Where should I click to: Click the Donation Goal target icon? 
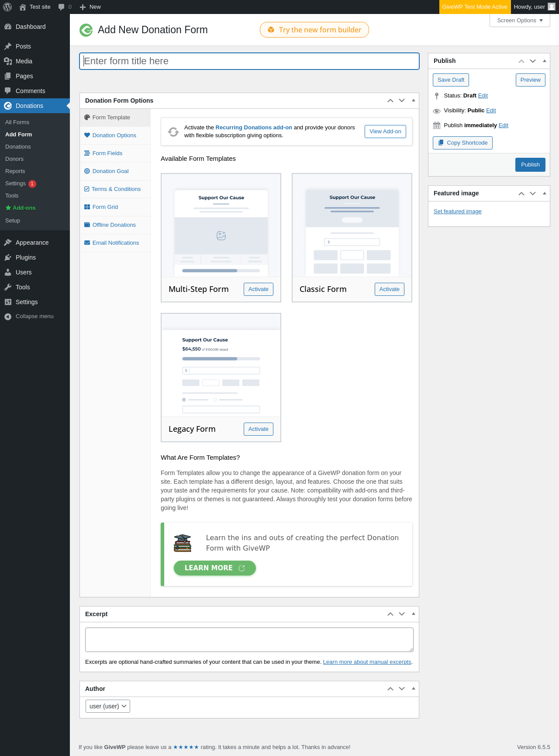click(87, 171)
